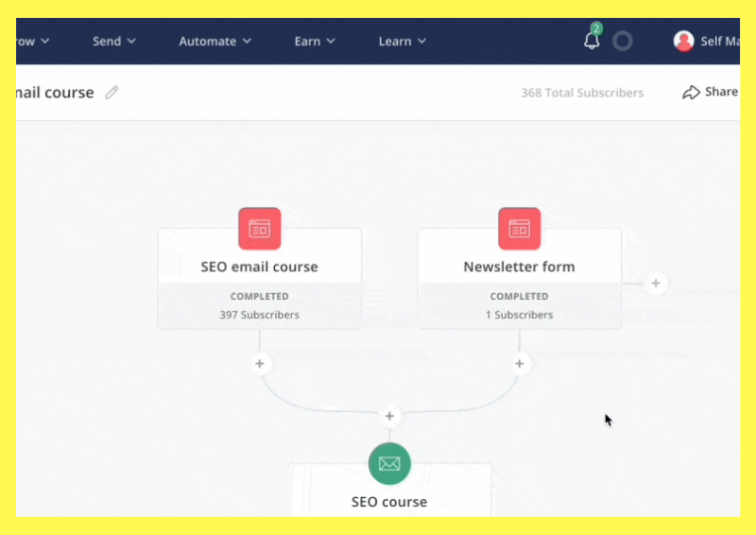Click the 368 Total Subscribers text
This screenshot has width=756, height=535.
pos(582,93)
